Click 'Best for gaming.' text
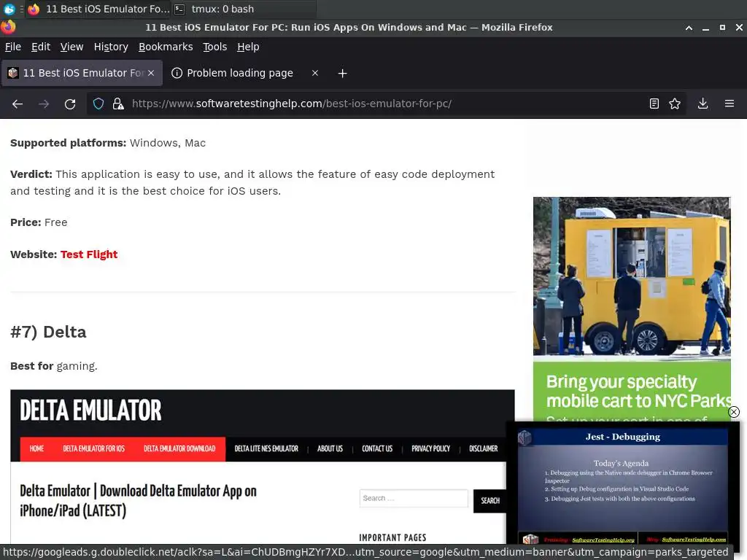The width and height of the screenshot is (747, 560). [54, 366]
